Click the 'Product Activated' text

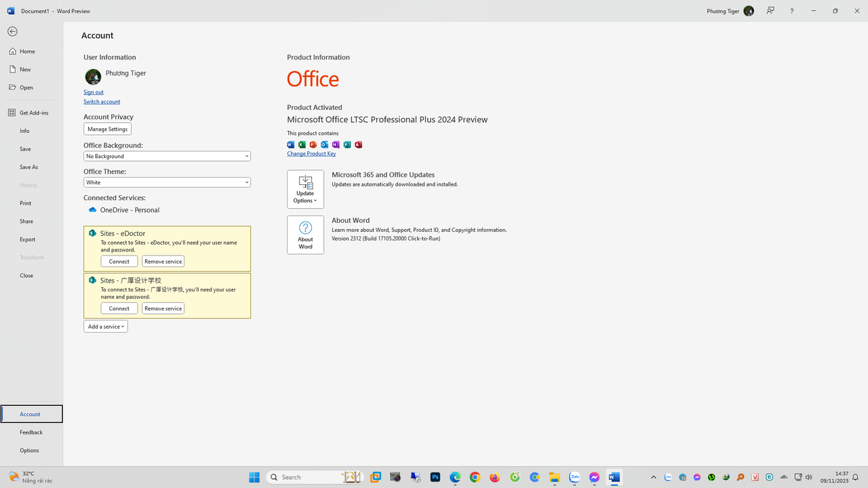pos(315,107)
